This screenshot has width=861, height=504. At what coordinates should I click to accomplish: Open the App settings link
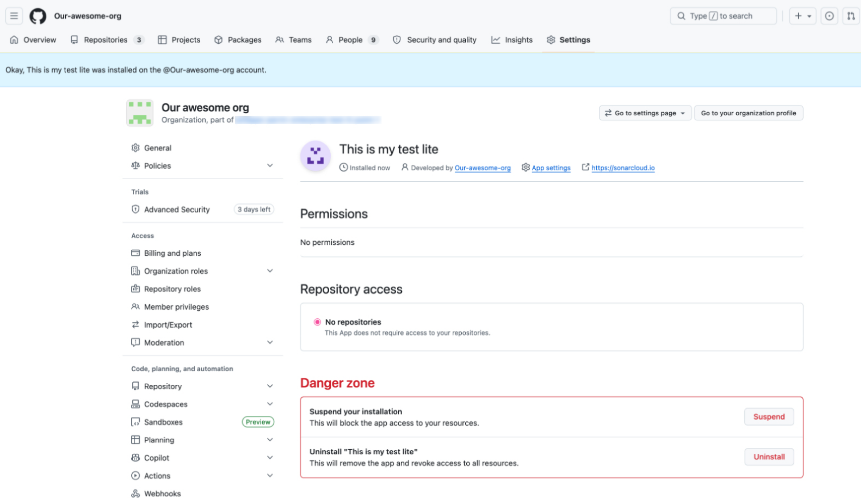[x=551, y=168]
